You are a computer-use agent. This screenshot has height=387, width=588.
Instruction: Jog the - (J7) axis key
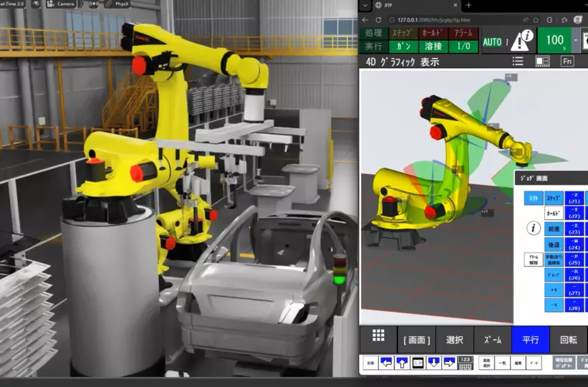pos(574,290)
